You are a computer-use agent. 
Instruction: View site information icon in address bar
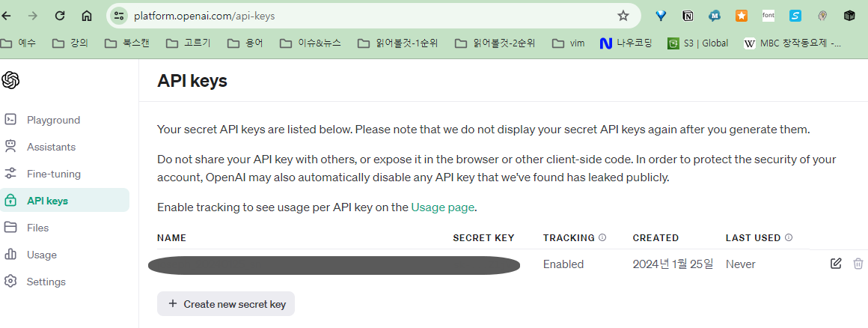pos(119,16)
